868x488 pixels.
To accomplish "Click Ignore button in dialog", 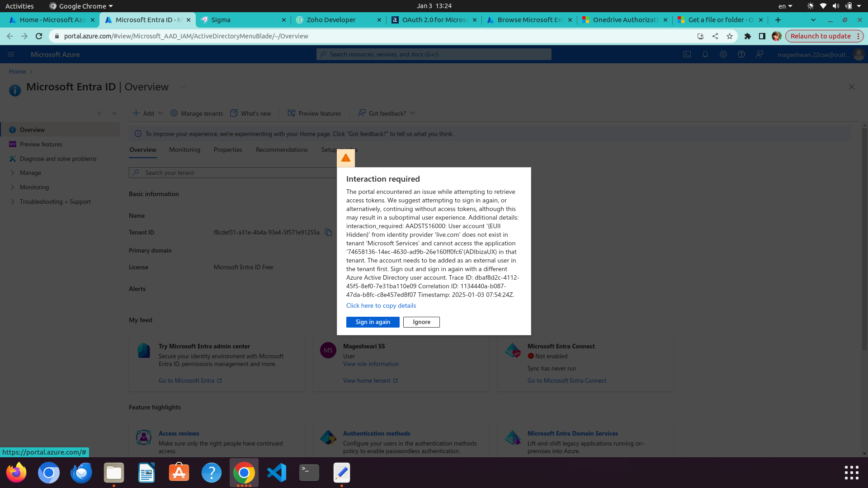I will click(421, 322).
